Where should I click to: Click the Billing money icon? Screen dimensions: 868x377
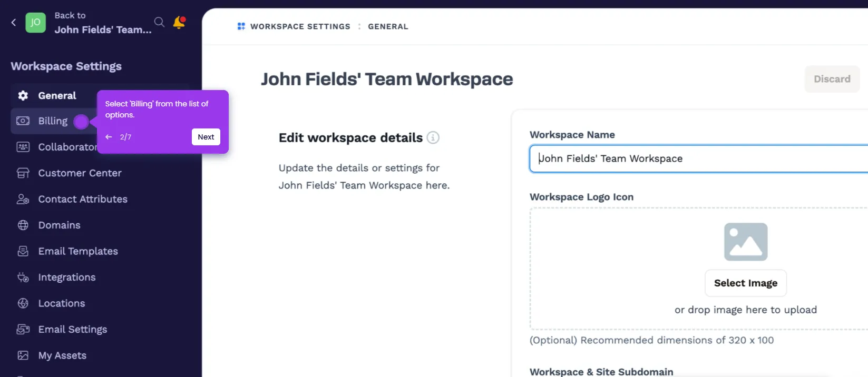[x=23, y=121]
